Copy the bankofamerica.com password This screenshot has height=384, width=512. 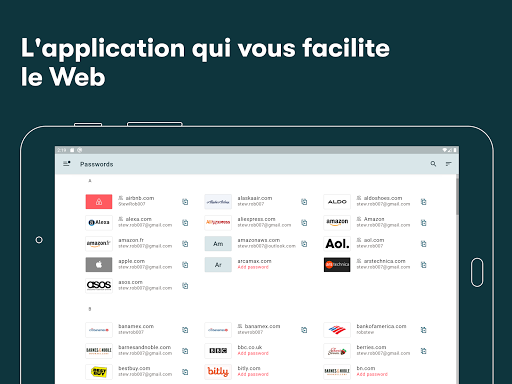423,330
